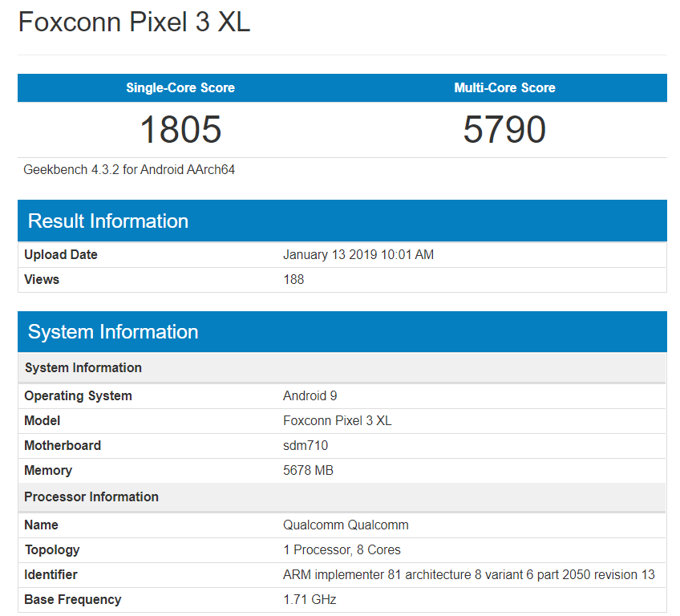680x616 pixels.
Task: Select the 'Topology' row label
Action: click(52, 550)
